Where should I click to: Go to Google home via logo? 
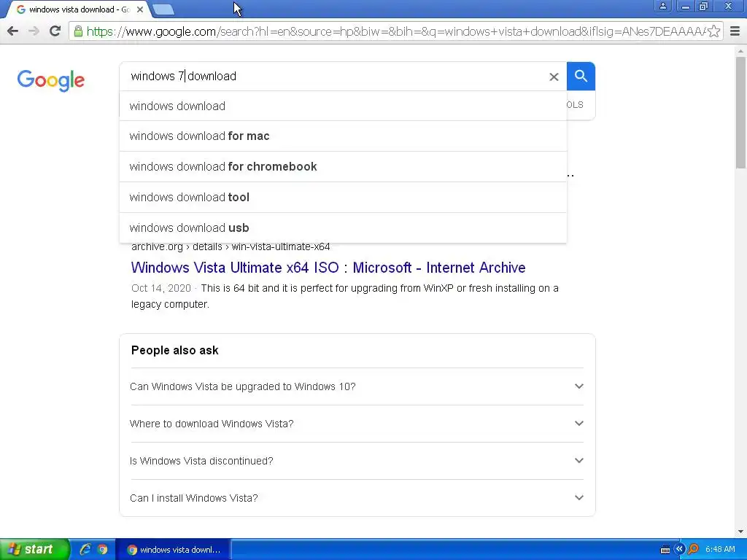tap(51, 81)
